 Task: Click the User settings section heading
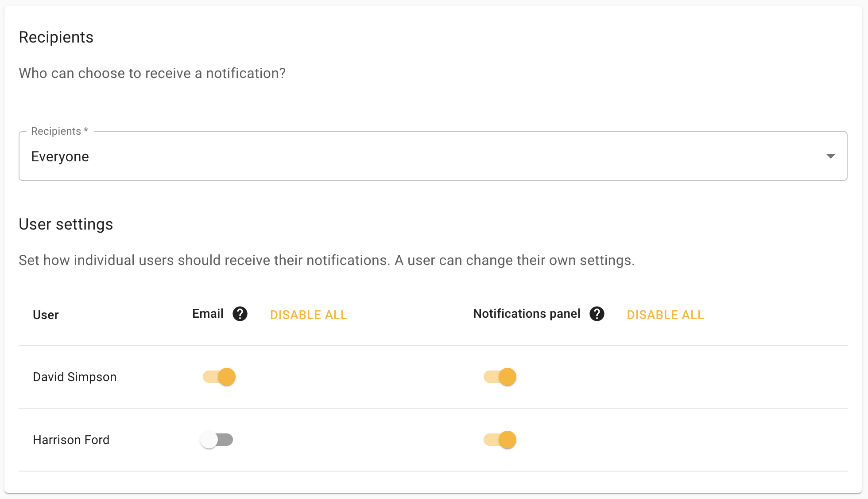[66, 224]
